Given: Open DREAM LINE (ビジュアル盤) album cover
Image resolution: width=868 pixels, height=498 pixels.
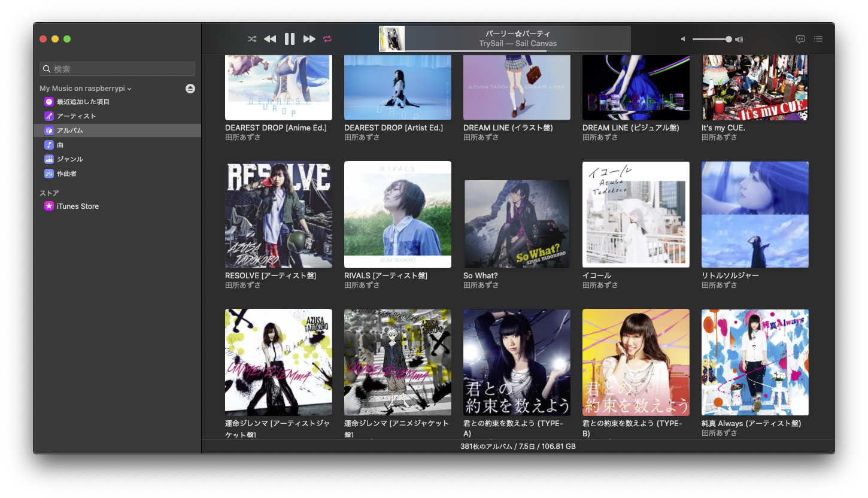Looking at the screenshot, I should tap(636, 87).
